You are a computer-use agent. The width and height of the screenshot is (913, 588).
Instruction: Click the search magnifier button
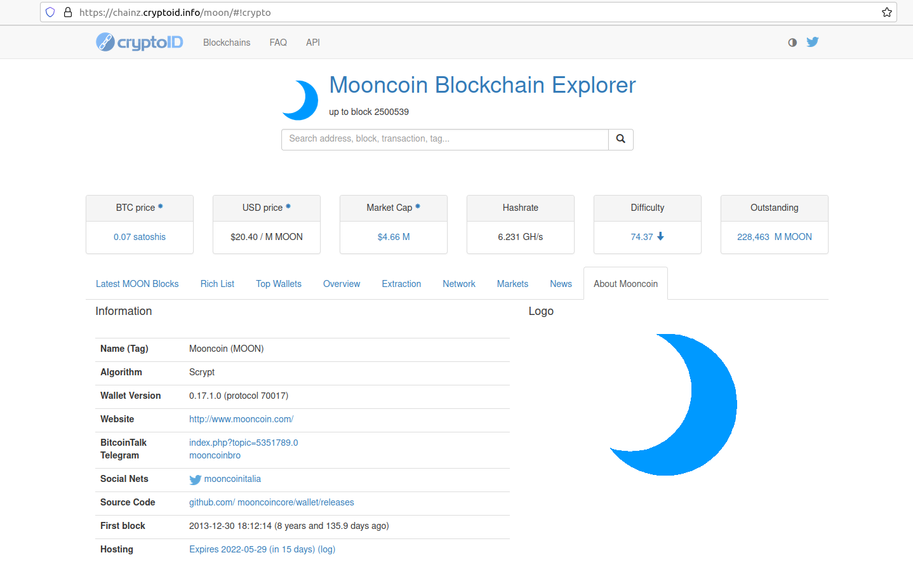[x=621, y=139]
